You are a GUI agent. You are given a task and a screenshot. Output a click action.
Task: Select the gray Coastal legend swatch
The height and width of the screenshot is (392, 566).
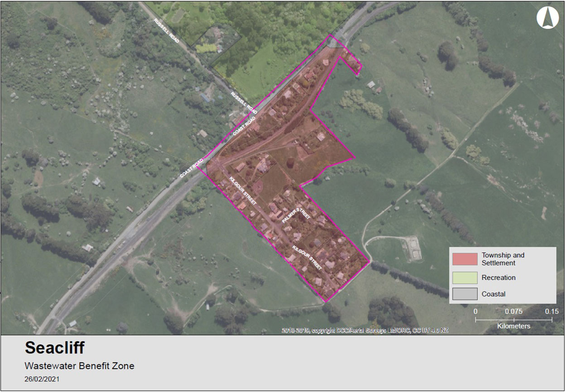coord(464,294)
